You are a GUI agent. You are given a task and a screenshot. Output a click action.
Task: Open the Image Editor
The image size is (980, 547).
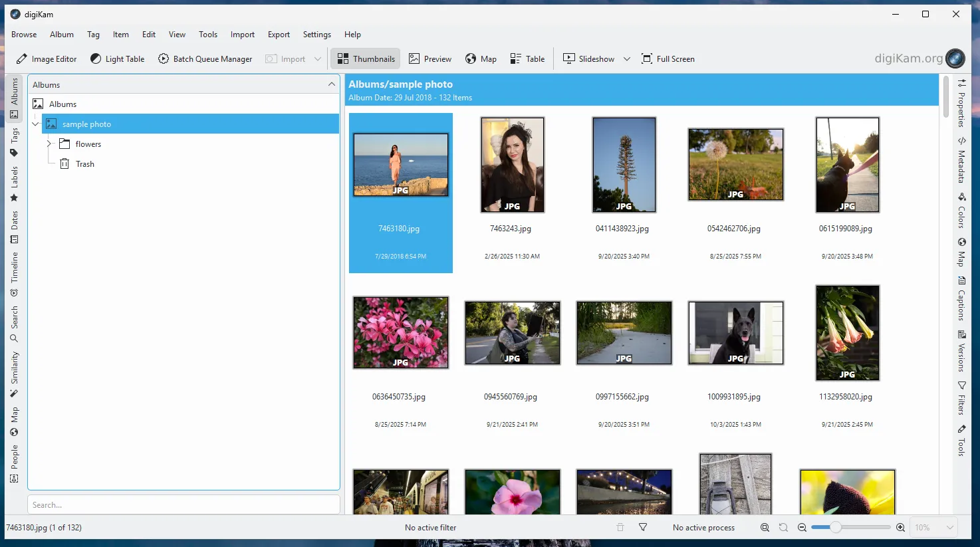tap(46, 58)
